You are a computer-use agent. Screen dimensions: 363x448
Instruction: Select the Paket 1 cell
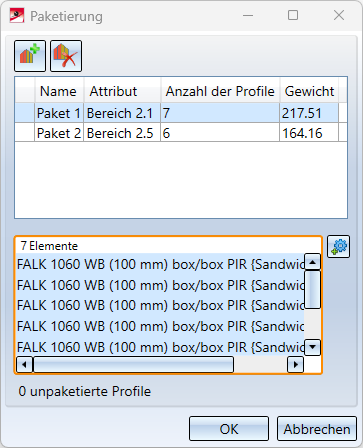(59, 113)
